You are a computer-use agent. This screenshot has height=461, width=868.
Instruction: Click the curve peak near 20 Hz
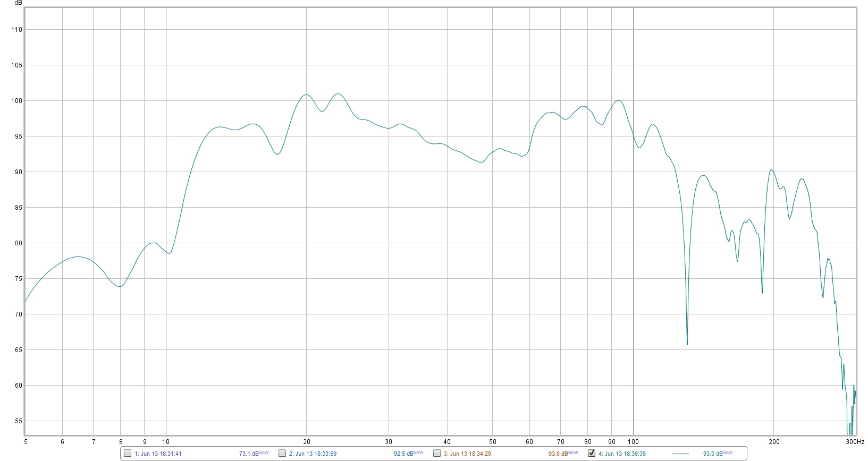[x=306, y=95]
